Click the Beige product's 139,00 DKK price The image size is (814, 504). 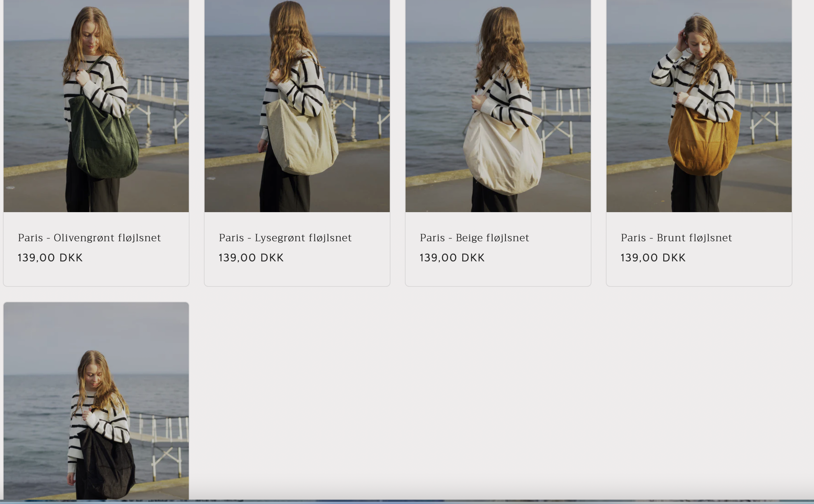(x=452, y=258)
